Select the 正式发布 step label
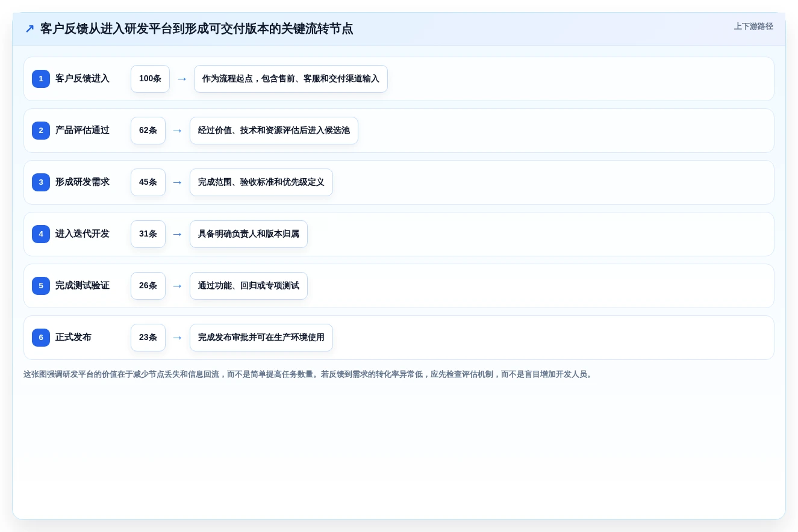The height and width of the screenshot is (532, 798). click(x=73, y=338)
